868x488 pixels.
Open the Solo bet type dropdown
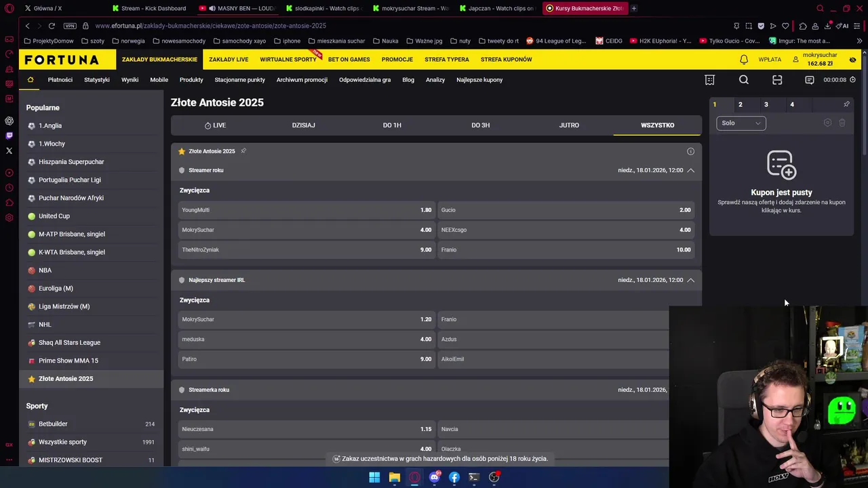pyautogui.click(x=741, y=123)
